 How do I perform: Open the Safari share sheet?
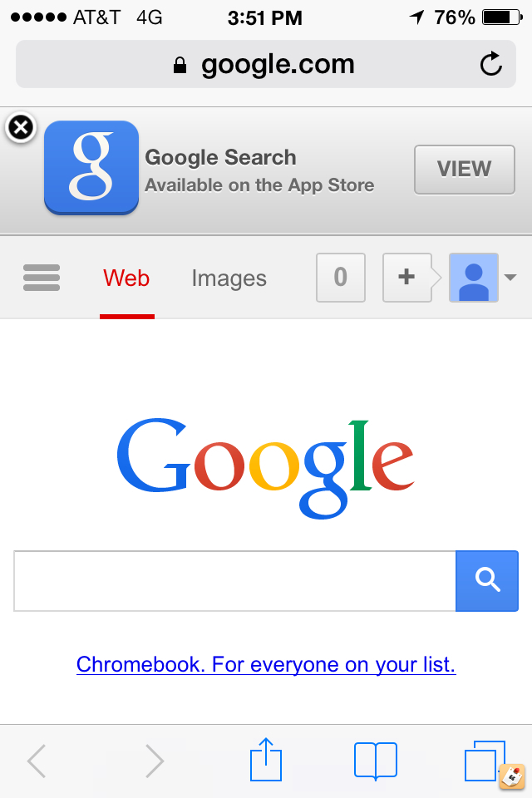pos(266,760)
